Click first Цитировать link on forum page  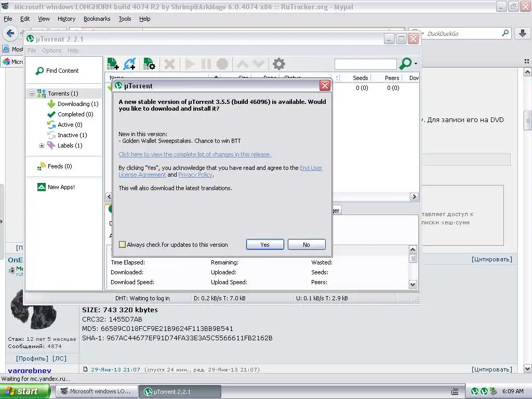(492, 260)
